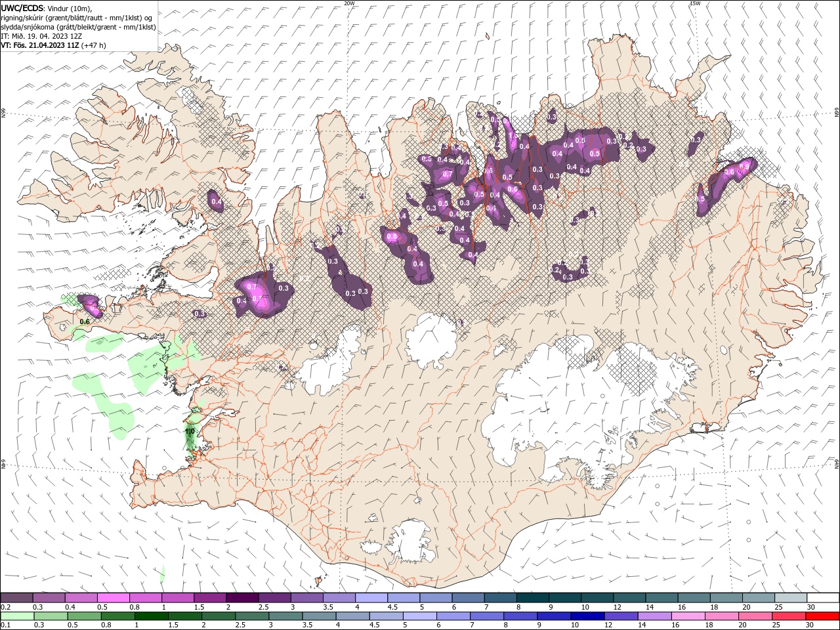Pick the navy blue swatch starting at 10 on rain scale
The image size is (840, 630).
point(587,616)
